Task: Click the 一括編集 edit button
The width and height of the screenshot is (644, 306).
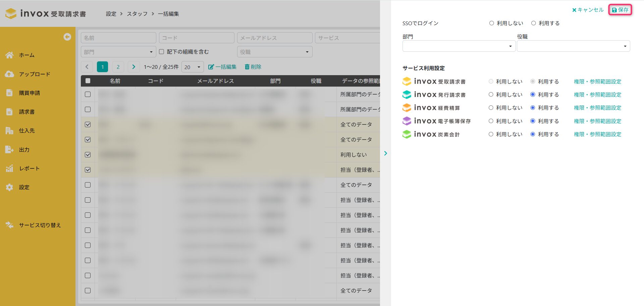Action: pyautogui.click(x=222, y=67)
